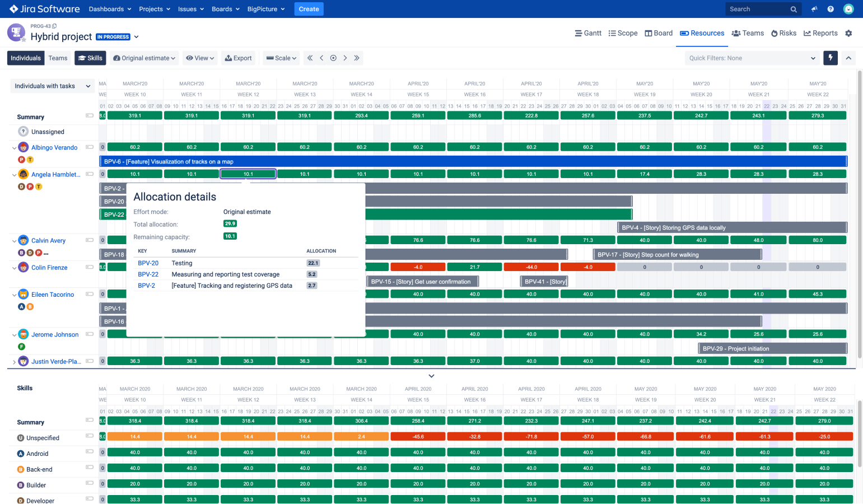
Task: Click the Albingo Verando T skill badge
Action: [x=30, y=160]
